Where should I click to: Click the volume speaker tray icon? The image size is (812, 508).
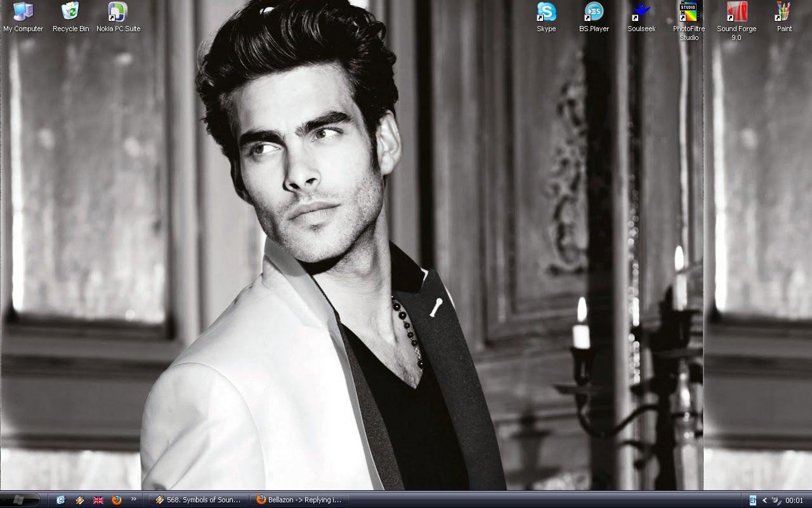pos(776,500)
